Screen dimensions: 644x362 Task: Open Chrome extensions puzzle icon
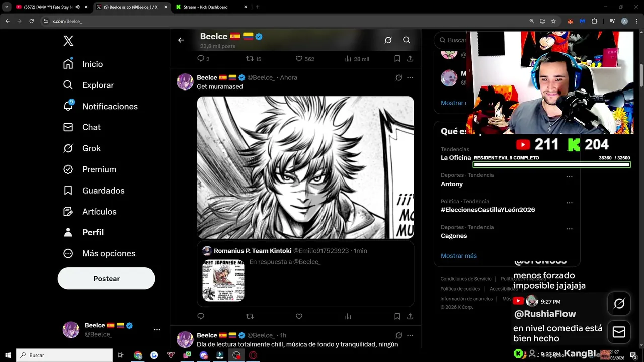click(x=594, y=21)
